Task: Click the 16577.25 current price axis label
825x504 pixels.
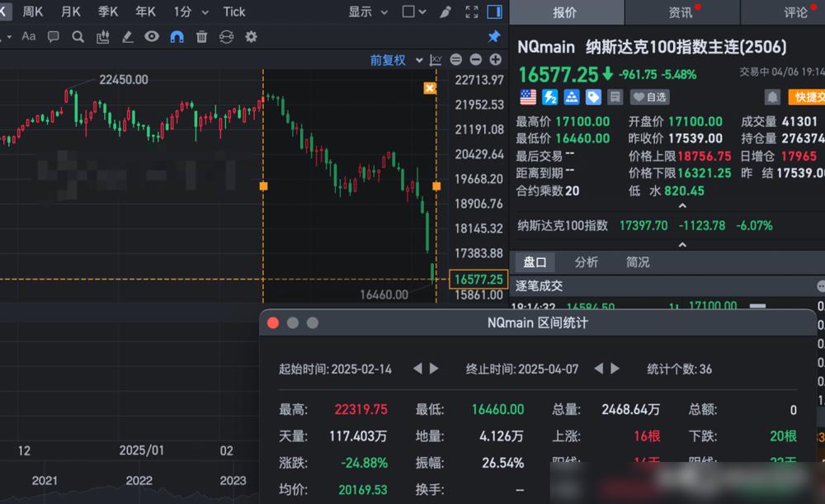Action: pos(478,280)
